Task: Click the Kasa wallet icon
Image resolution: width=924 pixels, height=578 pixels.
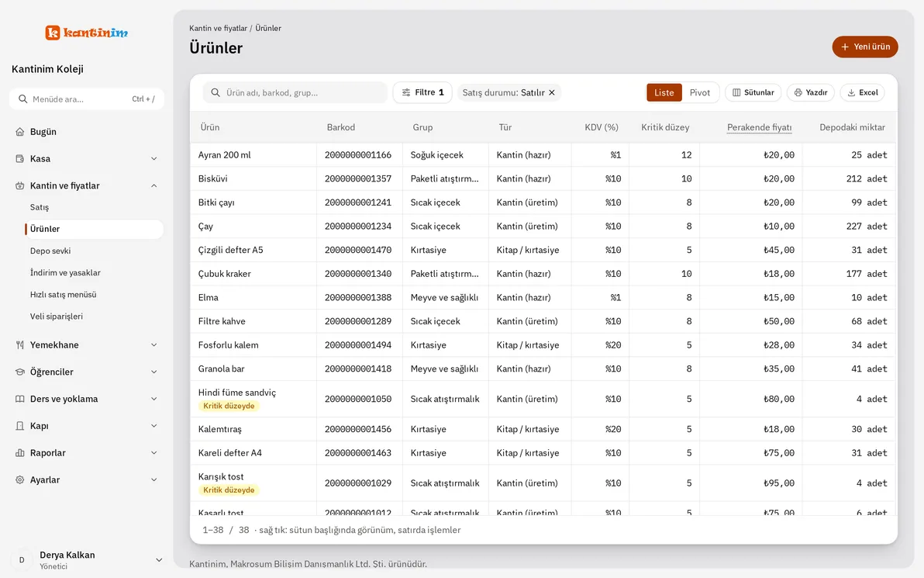Action: click(20, 158)
